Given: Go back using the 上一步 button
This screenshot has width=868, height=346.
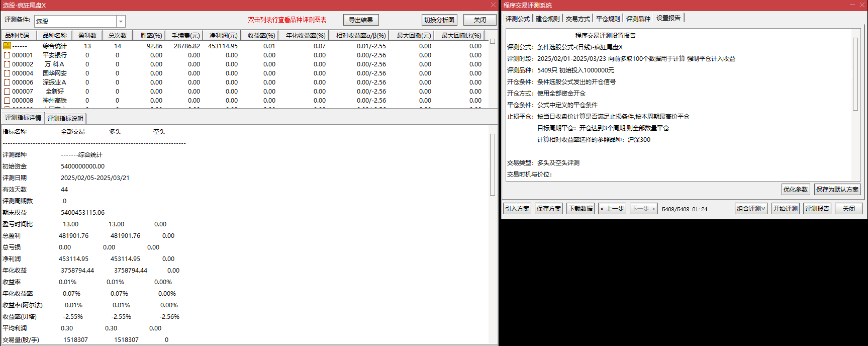Looking at the screenshot, I should coord(612,209).
